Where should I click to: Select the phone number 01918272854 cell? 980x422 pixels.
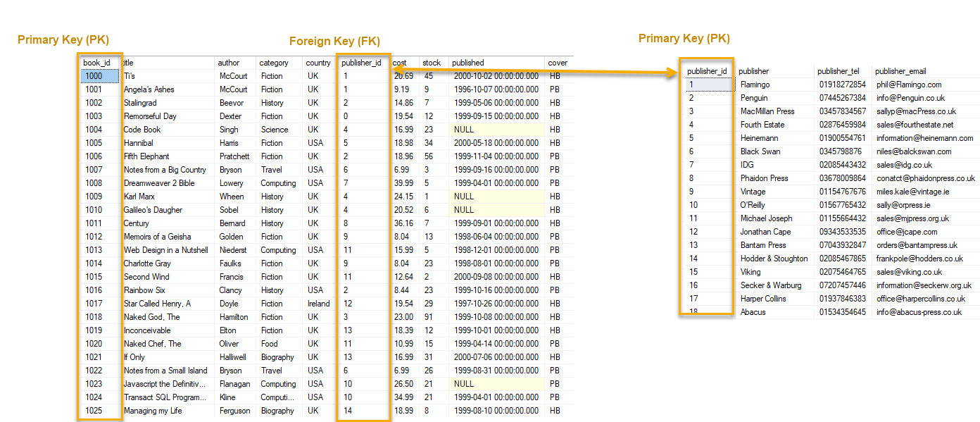coord(842,85)
